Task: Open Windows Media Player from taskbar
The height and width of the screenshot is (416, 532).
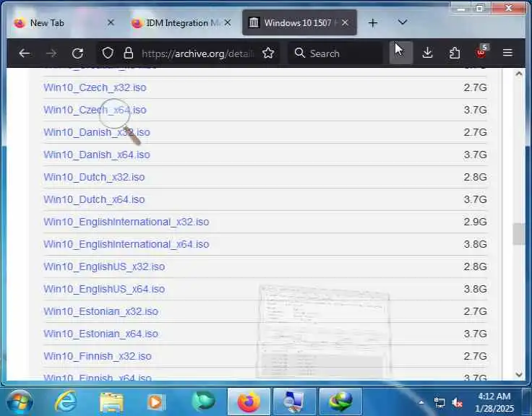Action: (156, 402)
